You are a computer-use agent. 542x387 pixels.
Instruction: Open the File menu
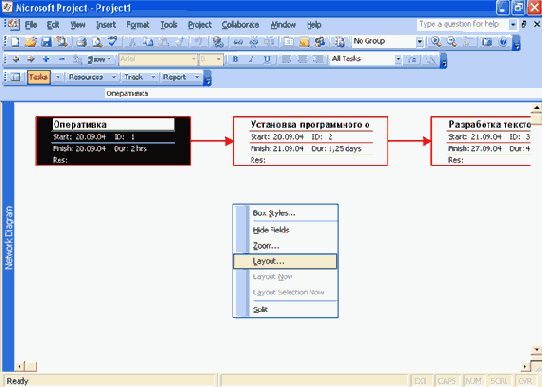31,25
